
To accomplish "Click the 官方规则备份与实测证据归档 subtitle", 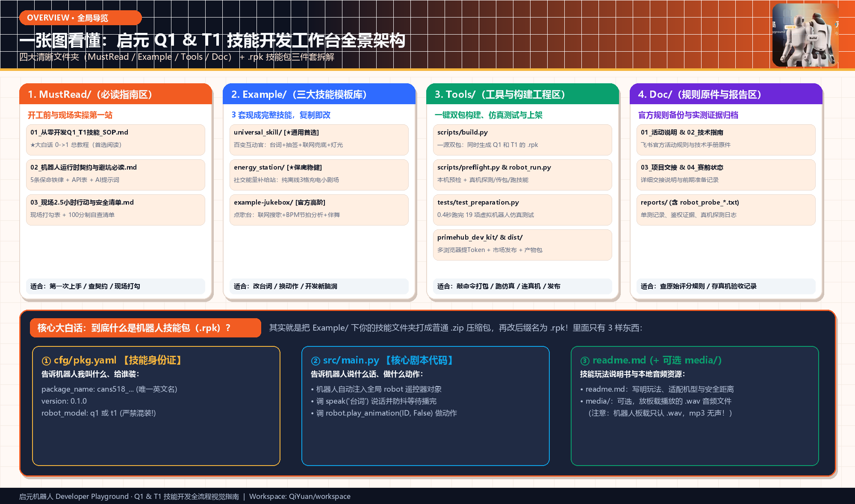I will (x=688, y=115).
